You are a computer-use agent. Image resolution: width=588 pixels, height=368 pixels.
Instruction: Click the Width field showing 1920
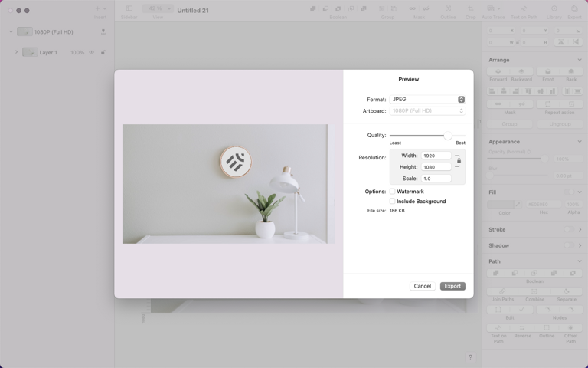436,156
